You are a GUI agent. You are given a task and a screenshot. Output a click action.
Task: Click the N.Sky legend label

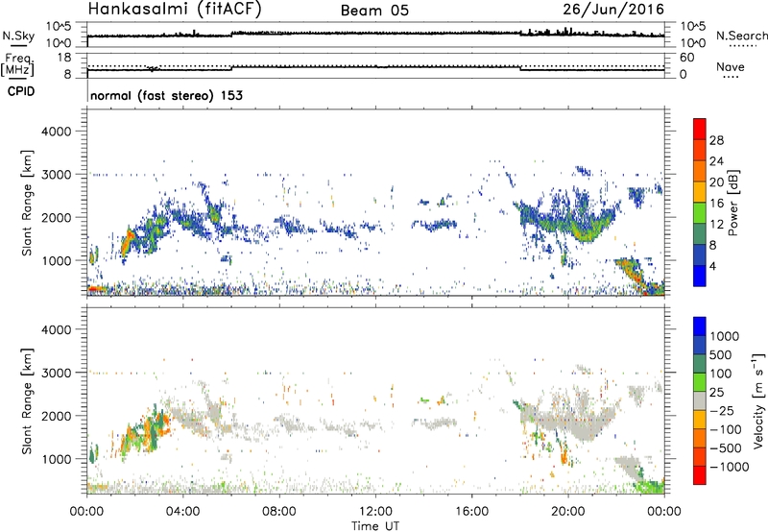18,36
